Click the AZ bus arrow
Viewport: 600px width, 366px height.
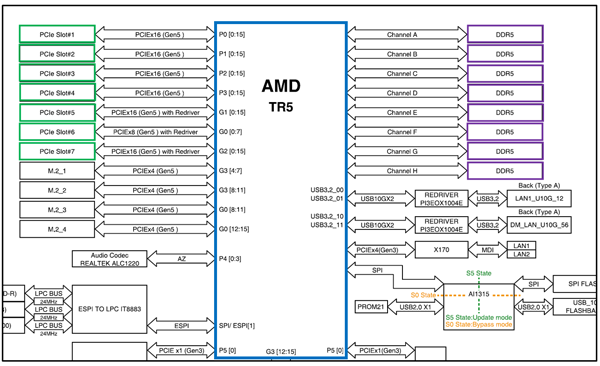click(x=181, y=259)
